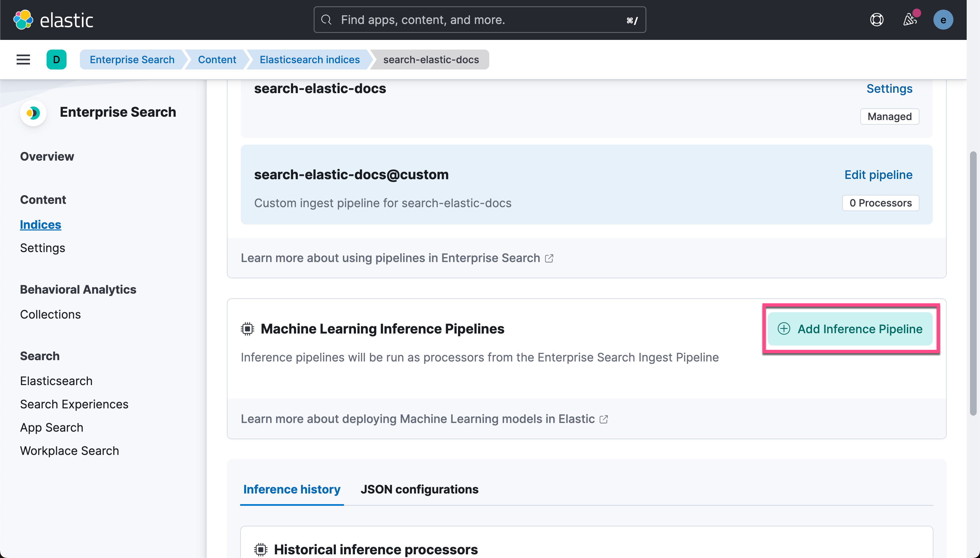
Task: Click the Enterprise Search sidebar title
Action: pyautogui.click(x=118, y=112)
